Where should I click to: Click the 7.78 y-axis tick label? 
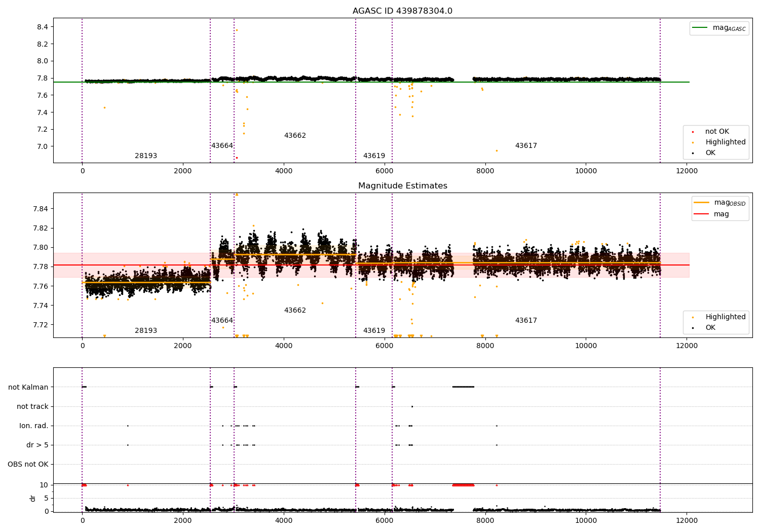pyautogui.click(x=40, y=267)
